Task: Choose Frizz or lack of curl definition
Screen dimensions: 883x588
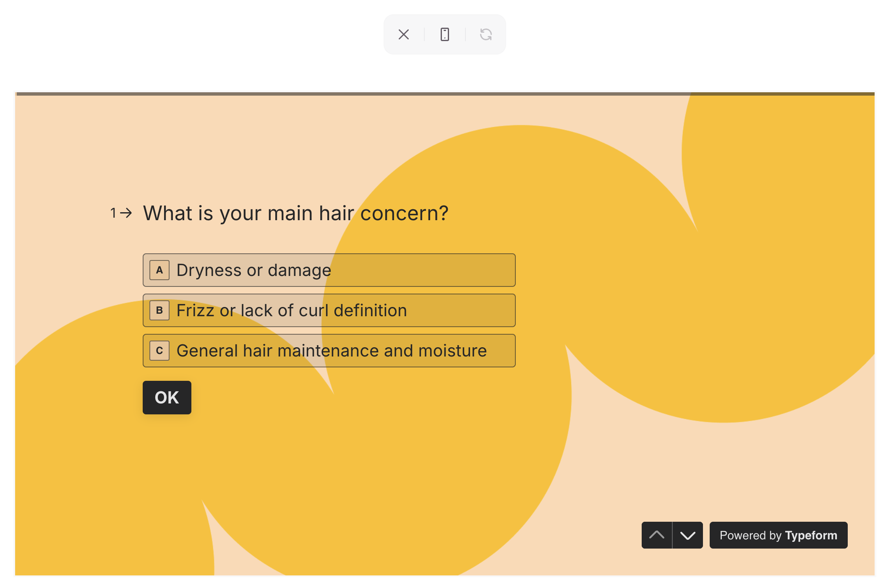Action: click(x=329, y=310)
